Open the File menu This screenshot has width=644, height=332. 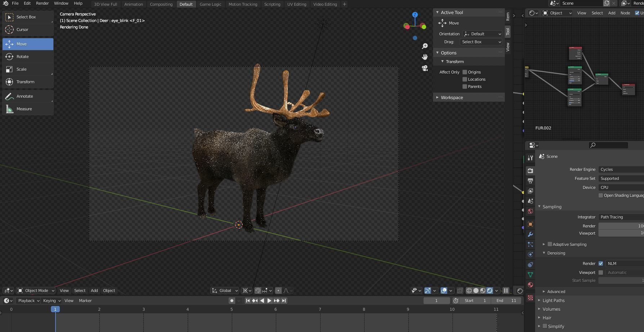(x=15, y=3)
